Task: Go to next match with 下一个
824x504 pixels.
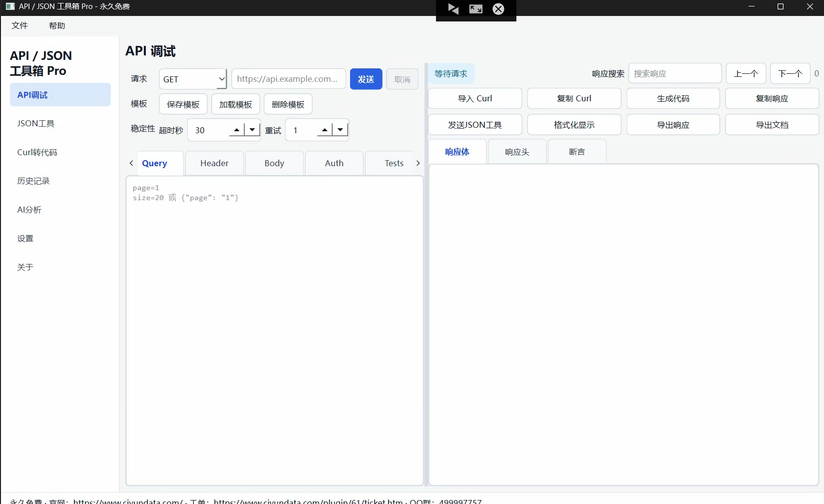Action: point(790,73)
